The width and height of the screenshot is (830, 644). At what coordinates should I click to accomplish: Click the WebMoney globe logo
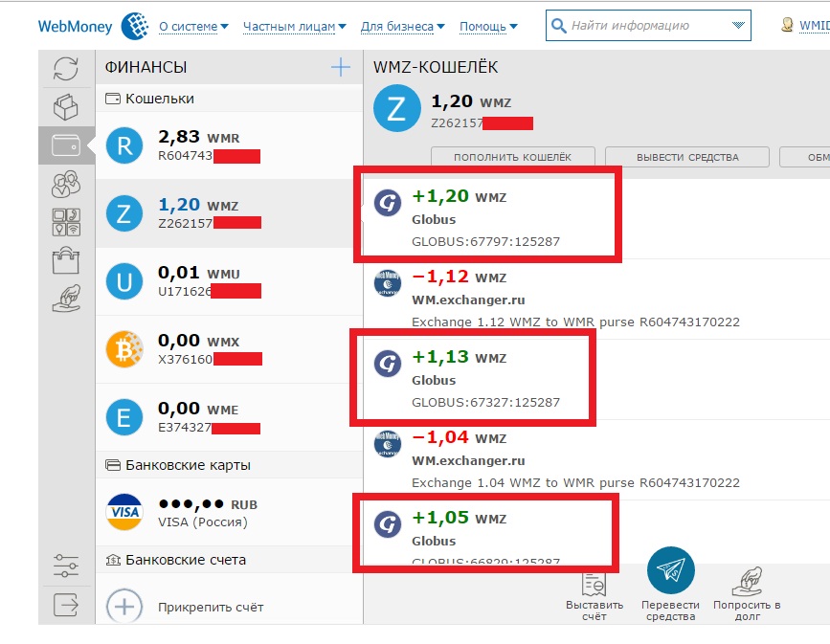(135, 26)
